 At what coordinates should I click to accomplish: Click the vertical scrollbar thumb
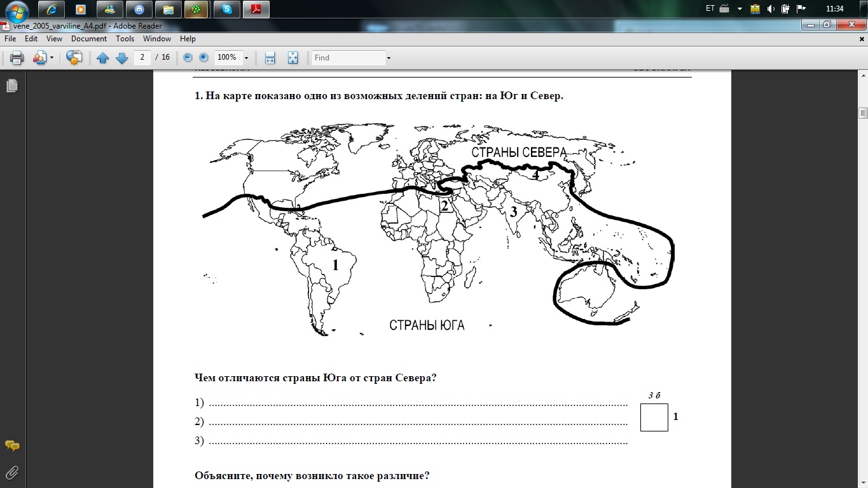(863, 114)
